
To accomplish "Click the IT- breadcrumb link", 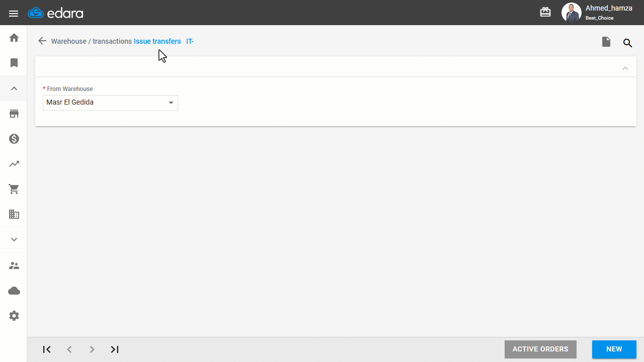I will [x=190, y=41].
